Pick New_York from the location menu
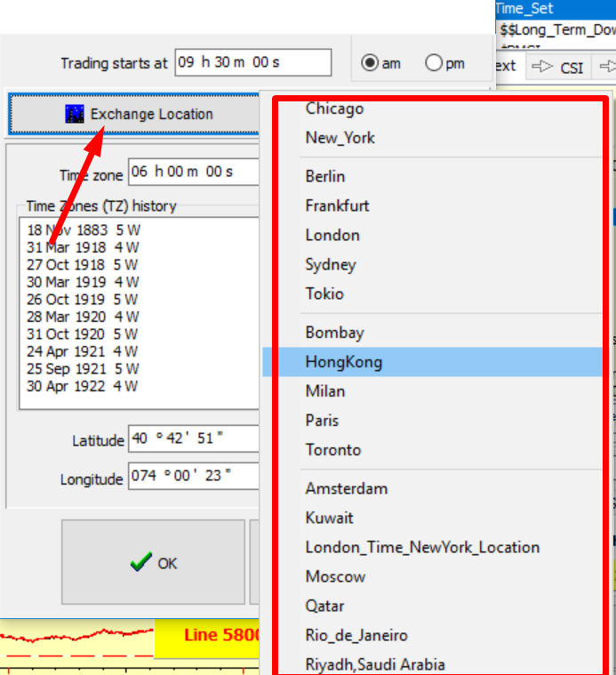This screenshot has height=675, width=616. click(x=340, y=138)
